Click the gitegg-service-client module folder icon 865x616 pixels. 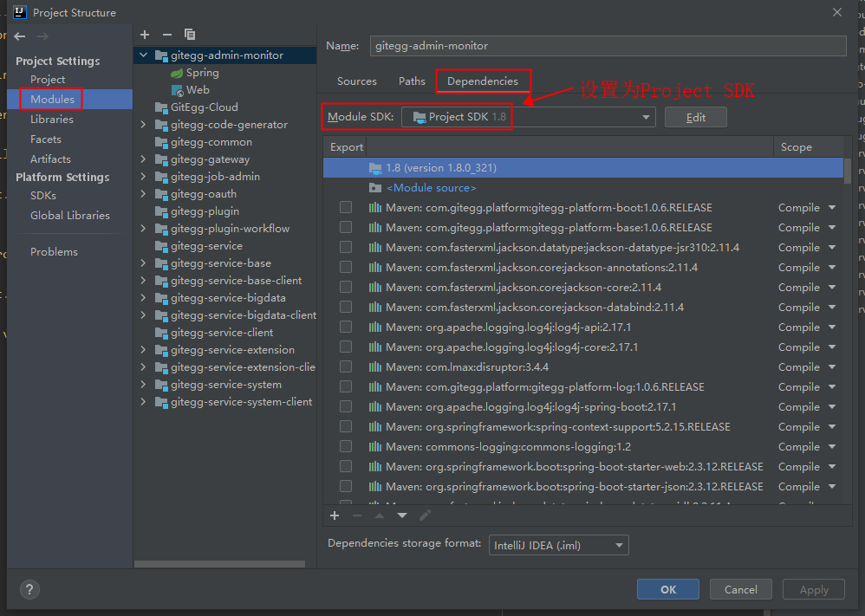pos(161,333)
